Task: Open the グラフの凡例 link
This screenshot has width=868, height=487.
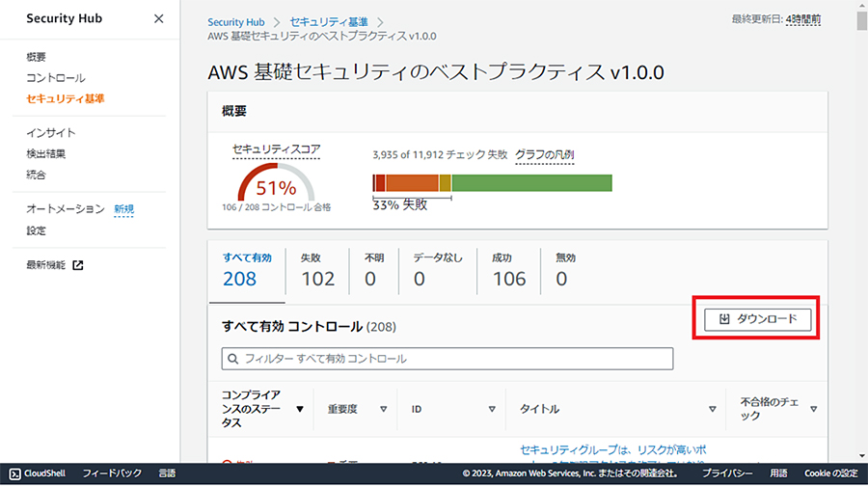Action: [544, 155]
